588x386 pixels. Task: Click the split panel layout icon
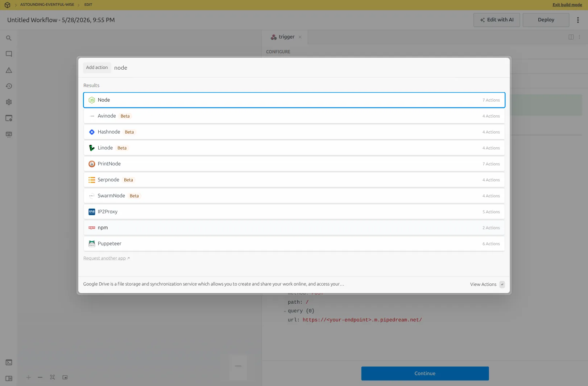(x=571, y=37)
